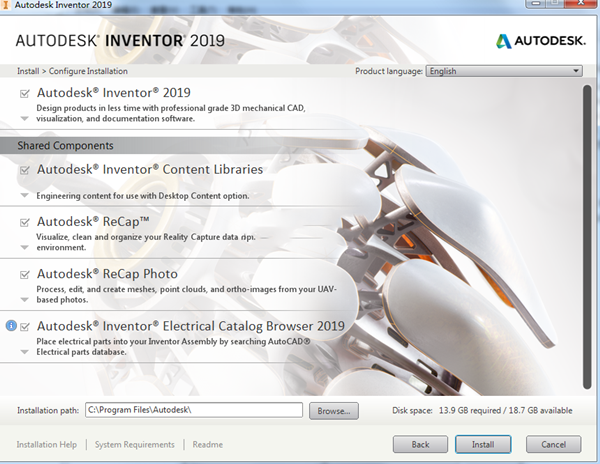Image resolution: width=600 pixels, height=464 pixels.
Task: Expand Content Libraries configuration arrow
Action: (x=24, y=195)
